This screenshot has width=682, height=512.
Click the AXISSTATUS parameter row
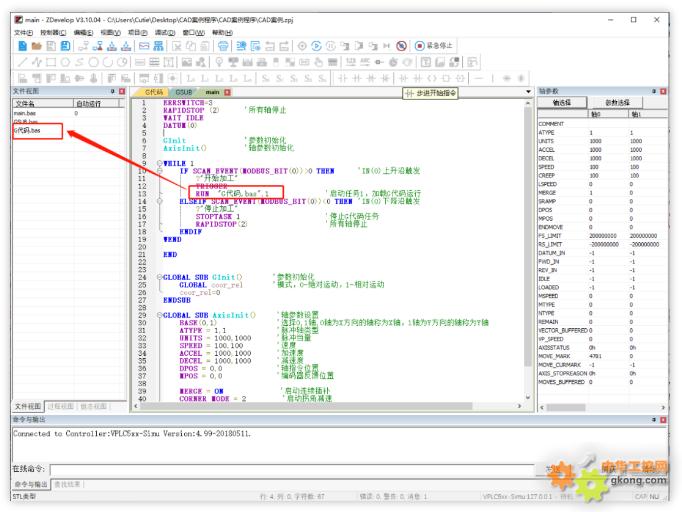coord(602,348)
